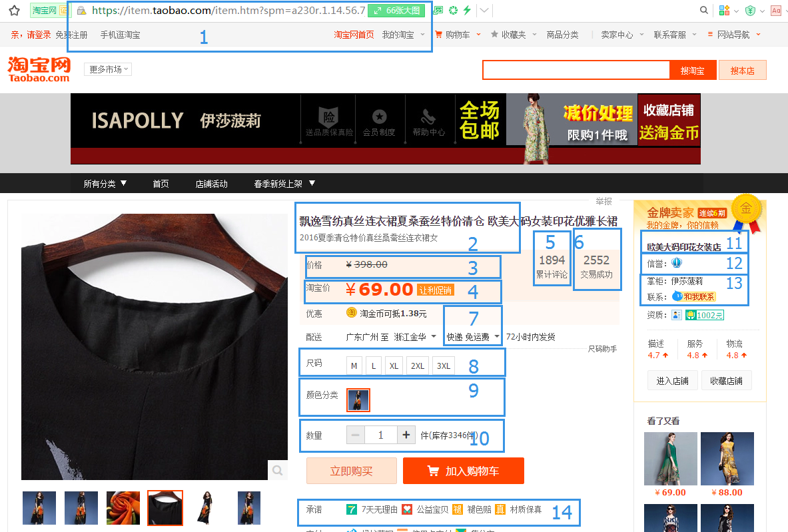
Task: Click the sidebar 收藏店铺 button
Action: click(726, 381)
